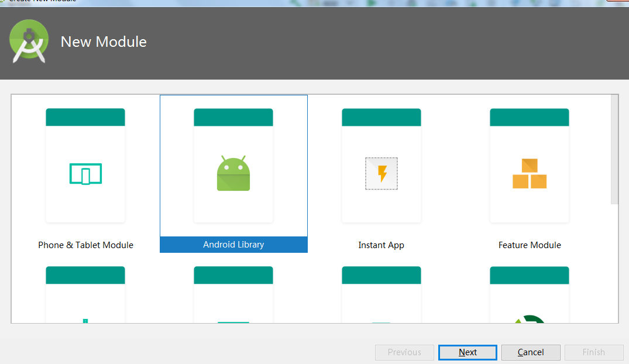The image size is (629, 364).
Task: Click the Next button
Action: point(468,352)
